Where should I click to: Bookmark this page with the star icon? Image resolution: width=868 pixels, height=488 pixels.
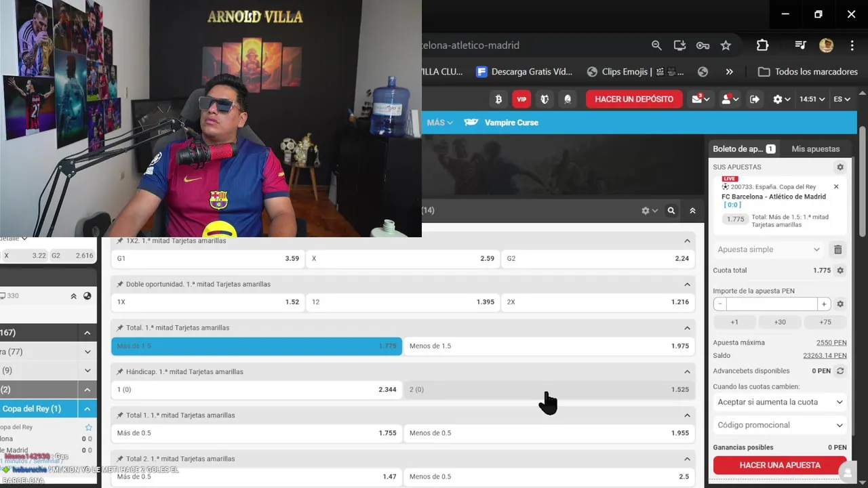(x=726, y=45)
